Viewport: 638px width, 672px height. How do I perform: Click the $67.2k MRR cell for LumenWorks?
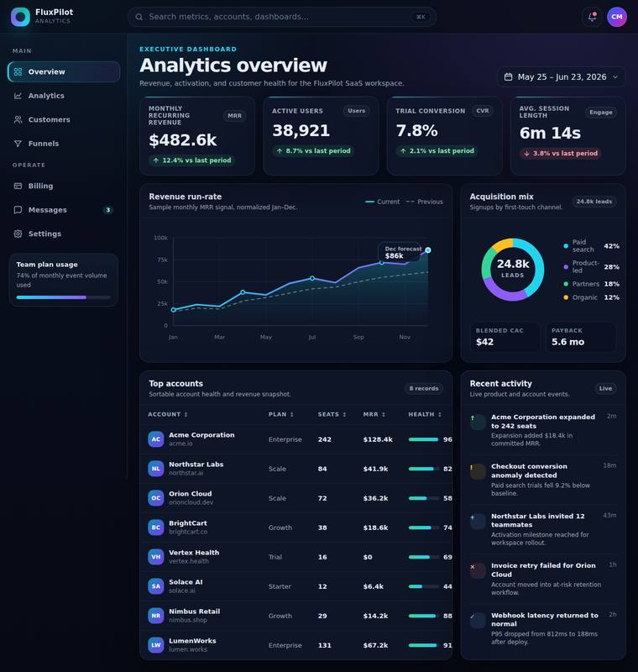375,645
